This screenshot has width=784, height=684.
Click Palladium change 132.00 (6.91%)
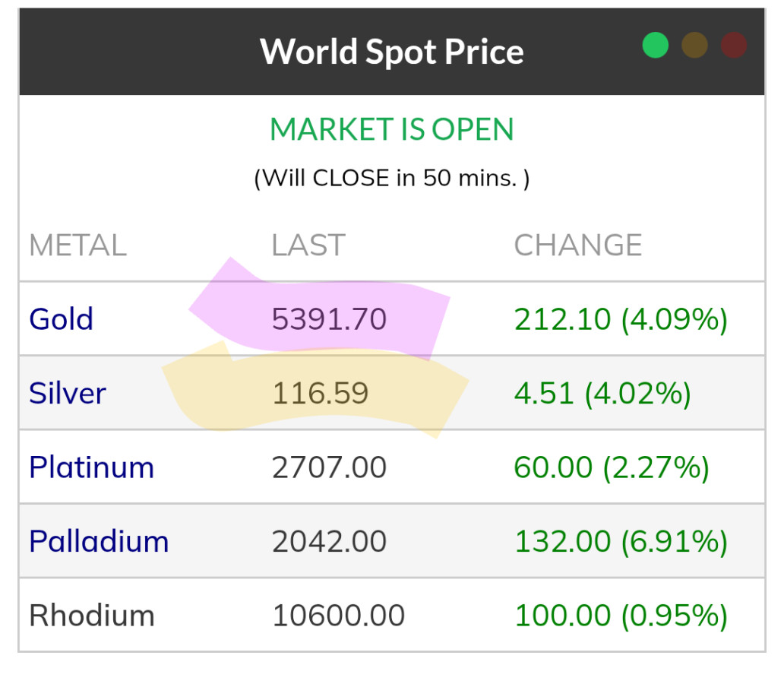(621, 542)
